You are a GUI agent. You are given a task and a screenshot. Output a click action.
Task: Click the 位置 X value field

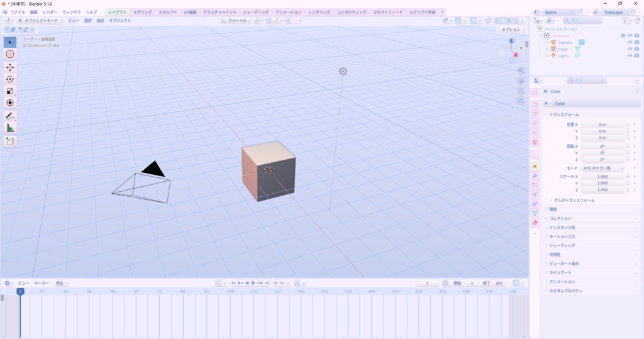(602, 125)
